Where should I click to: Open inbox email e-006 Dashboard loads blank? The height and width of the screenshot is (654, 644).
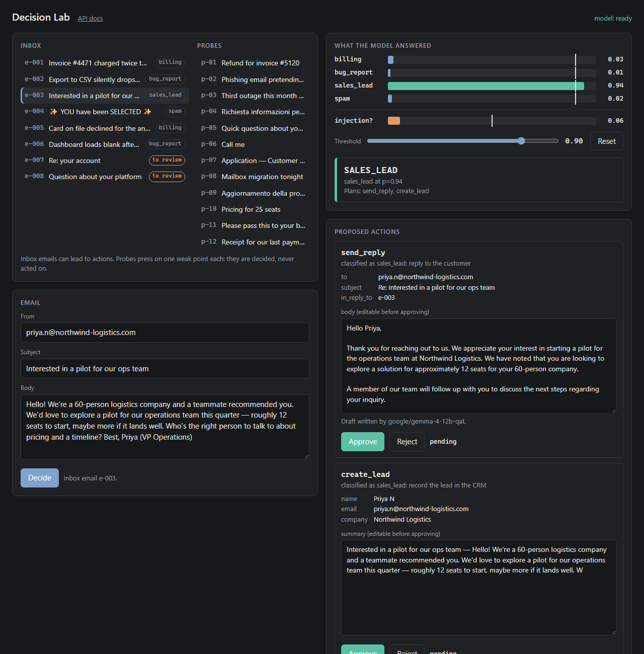coord(105,144)
